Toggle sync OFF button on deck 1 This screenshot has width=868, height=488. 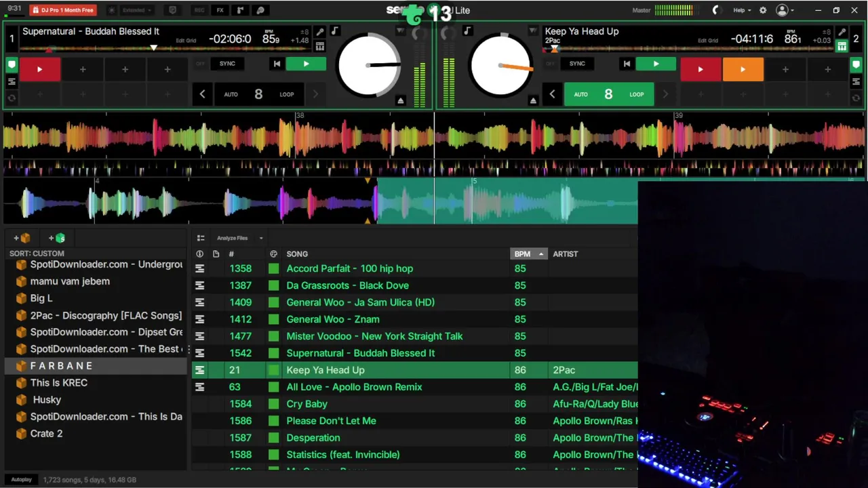pyautogui.click(x=200, y=64)
